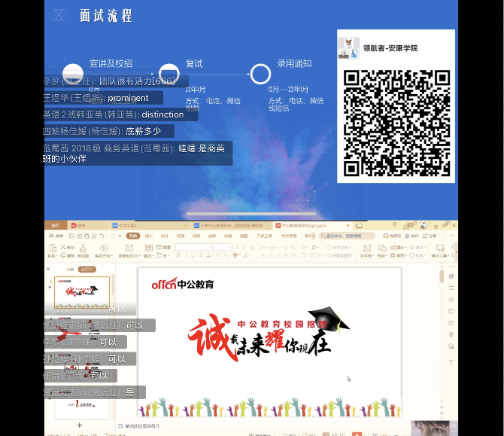Collapse the slide thumbnail panel
The image size is (504, 436).
tap(49, 268)
